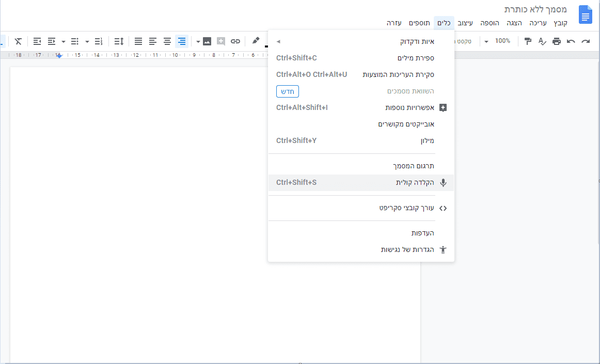Open העדפות from the tools menu
This screenshot has height=364, width=600.
[x=361, y=233]
